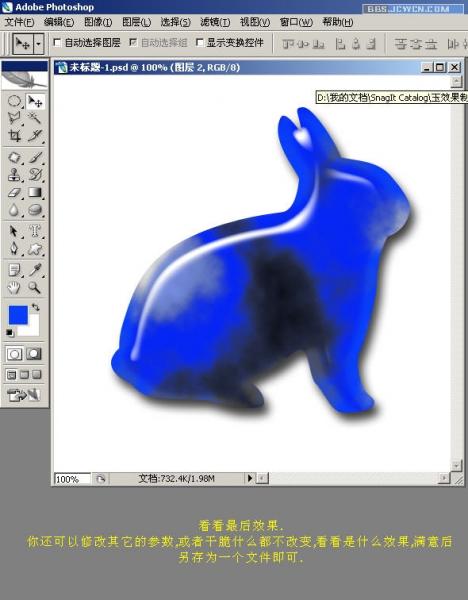Click the zoom percentage field
This screenshot has width=468, height=600.
tap(72, 479)
